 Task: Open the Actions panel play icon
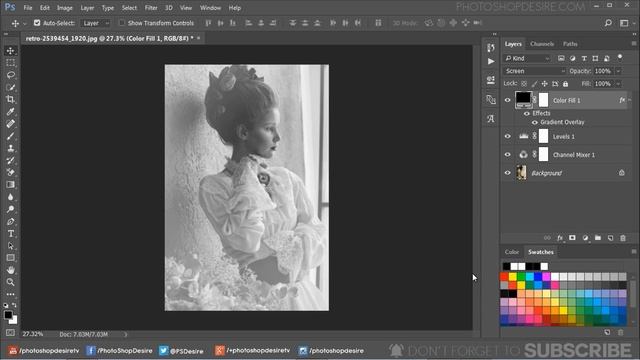(491, 62)
